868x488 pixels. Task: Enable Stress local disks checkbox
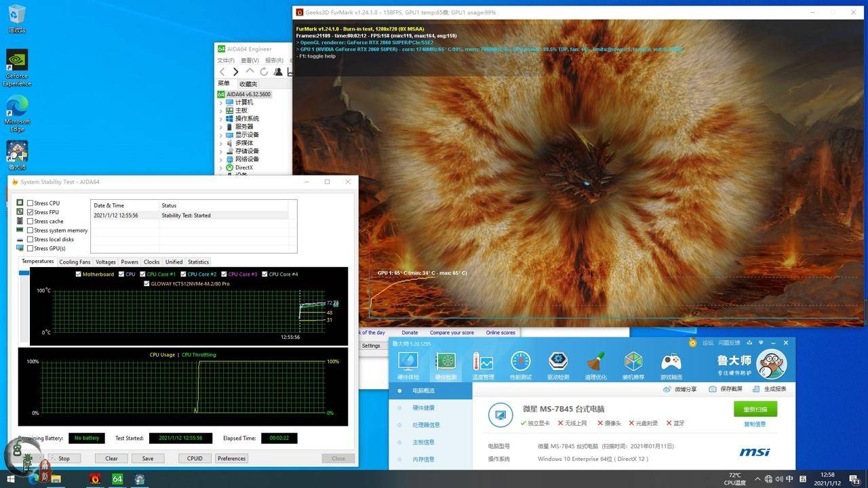[x=30, y=239]
